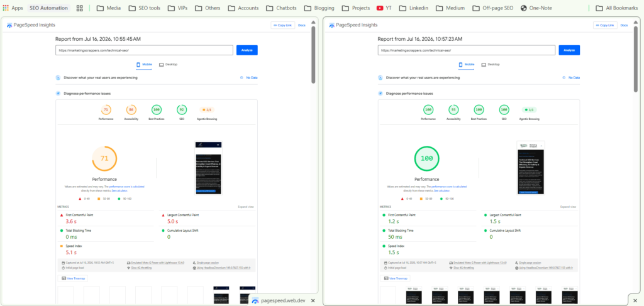Viewport: 644px width, 306px height.
Task: Close the pagespeed.web.dev popup label
Action: coord(313,301)
